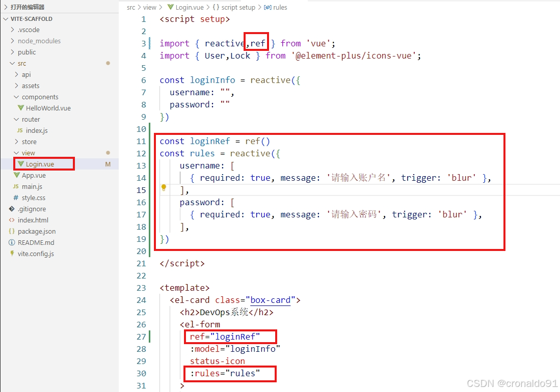Click the symbol icon before rules breadcrumb
The height and width of the screenshot is (392, 560).
[268, 7]
